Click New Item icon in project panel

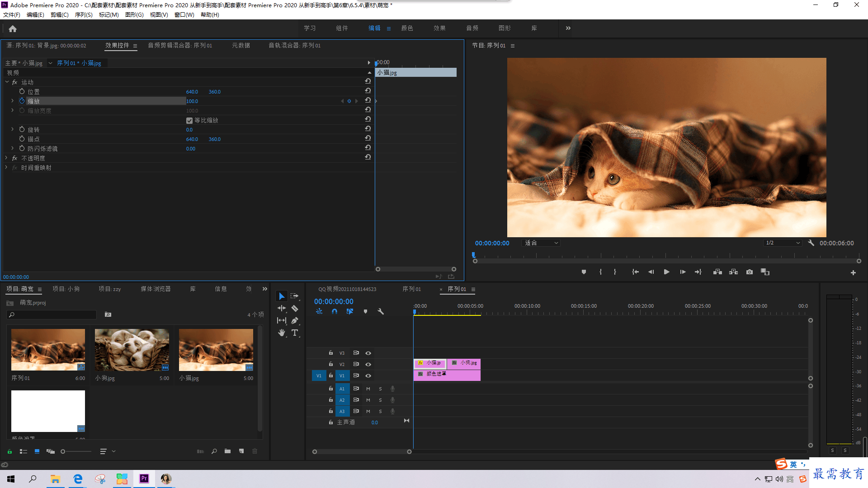tap(241, 451)
